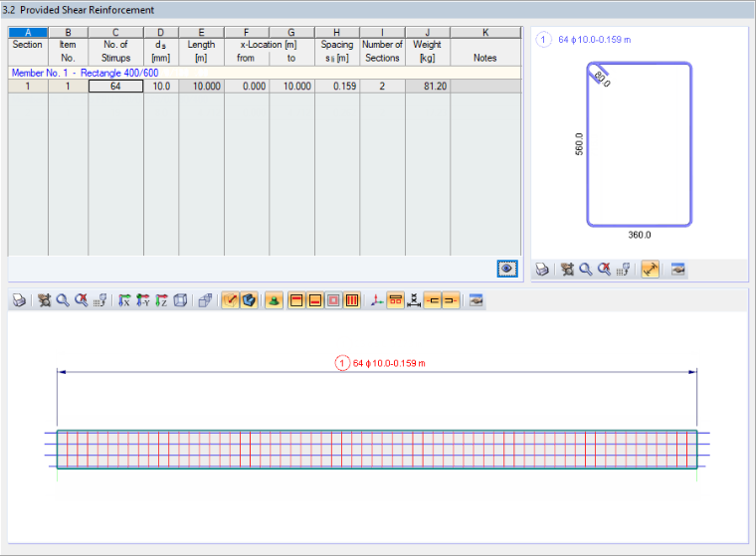Click the Length cell 10.000

point(201,87)
